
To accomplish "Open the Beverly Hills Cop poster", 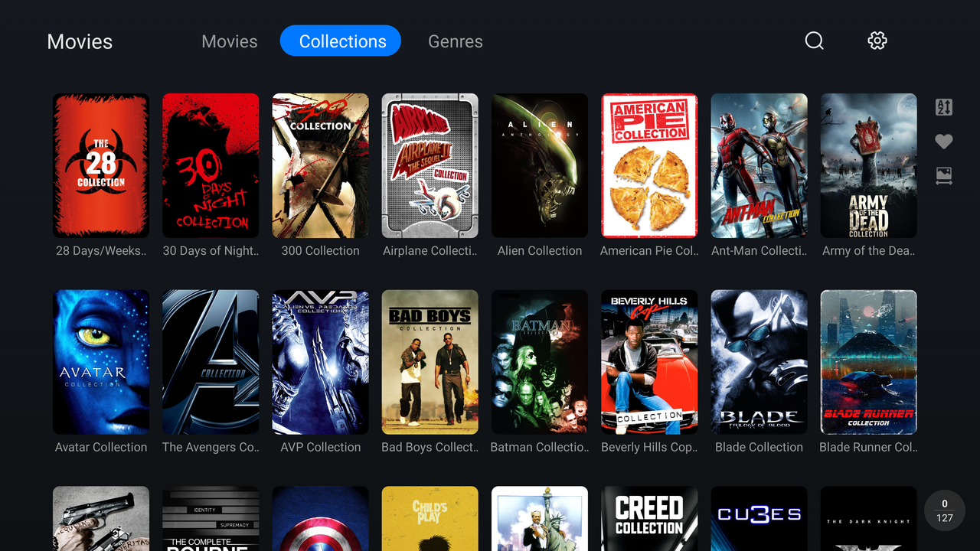I will click(649, 362).
